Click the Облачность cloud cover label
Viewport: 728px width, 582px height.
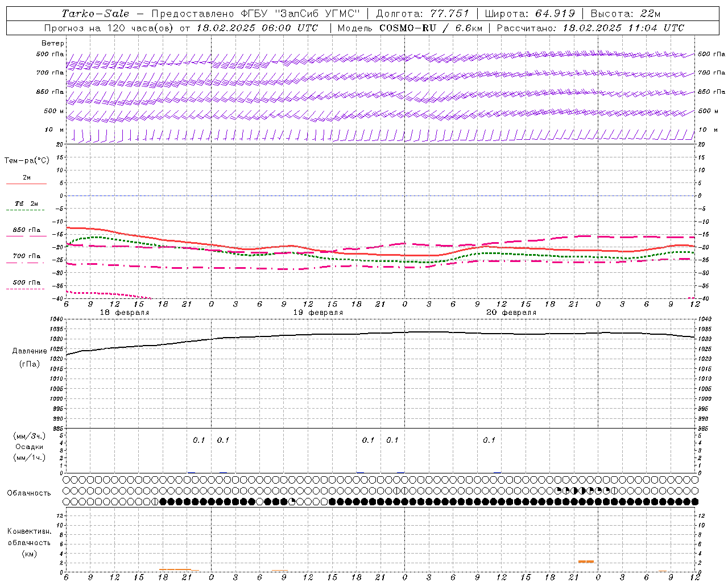[29, 493]
